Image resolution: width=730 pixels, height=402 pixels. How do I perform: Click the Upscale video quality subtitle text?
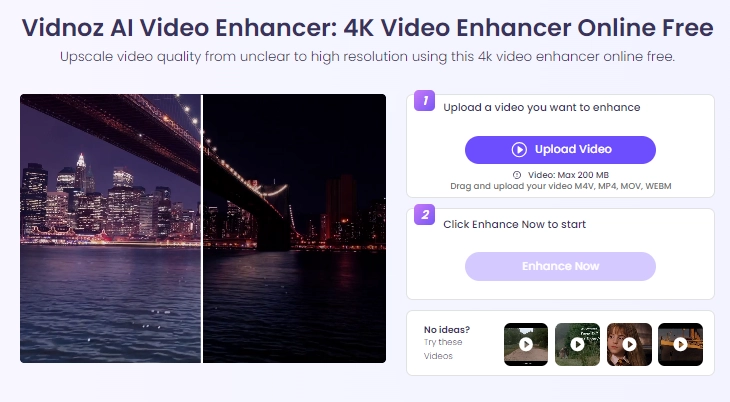[x=367, y=57]
